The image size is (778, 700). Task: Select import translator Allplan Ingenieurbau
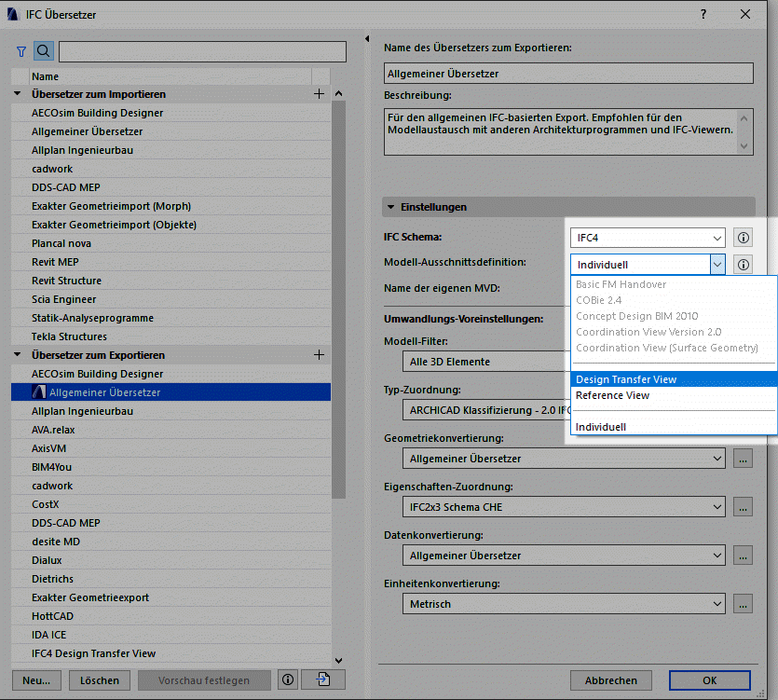coord(171,150)
